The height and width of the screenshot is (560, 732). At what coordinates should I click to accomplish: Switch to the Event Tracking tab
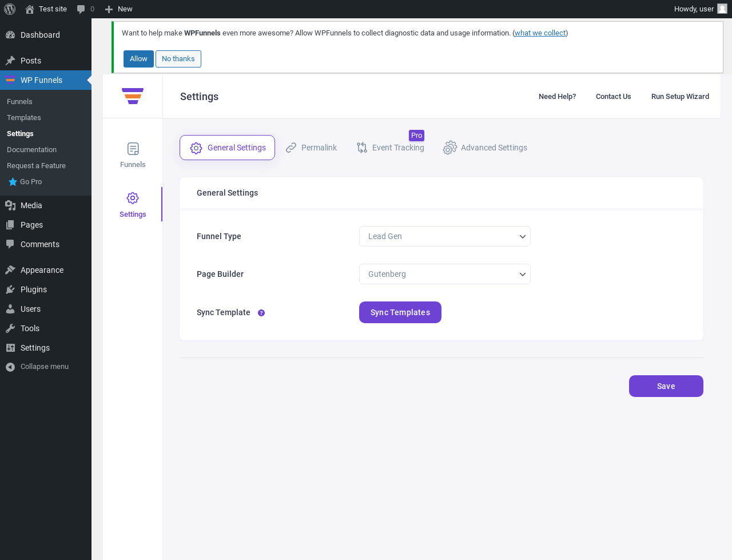click(391, 148)
